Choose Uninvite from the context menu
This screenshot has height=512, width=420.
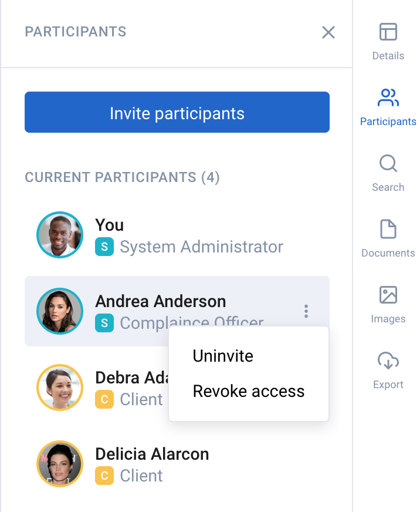coord(223,356)
